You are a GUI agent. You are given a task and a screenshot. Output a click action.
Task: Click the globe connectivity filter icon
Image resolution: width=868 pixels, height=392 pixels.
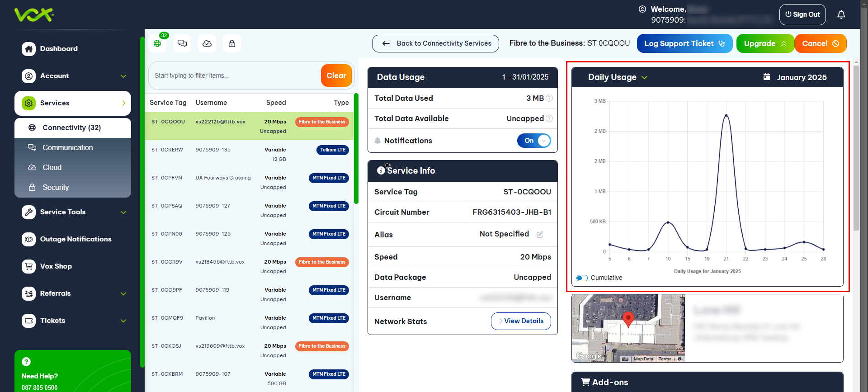[157, 43]
